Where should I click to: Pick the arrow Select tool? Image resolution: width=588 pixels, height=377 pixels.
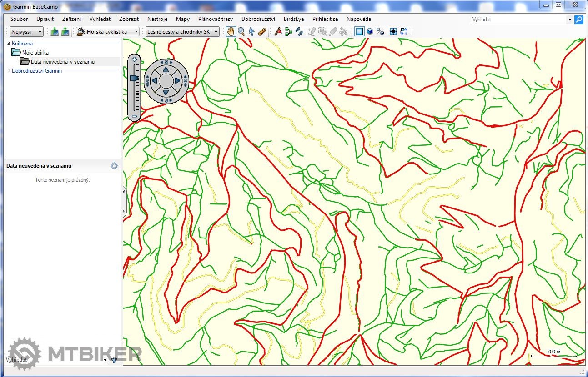point(251,32)
